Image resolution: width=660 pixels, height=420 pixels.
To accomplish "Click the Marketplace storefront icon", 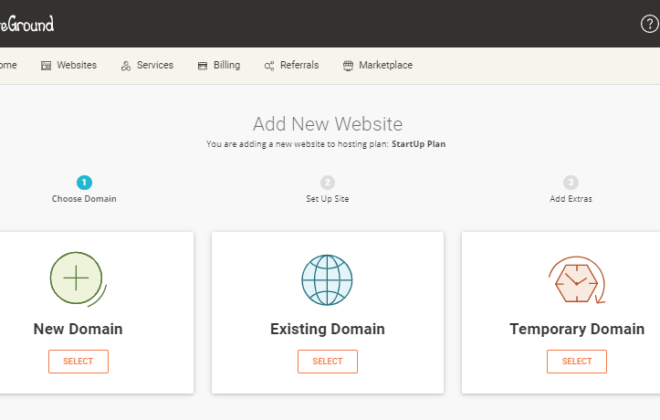I will [x=348, y=66].
